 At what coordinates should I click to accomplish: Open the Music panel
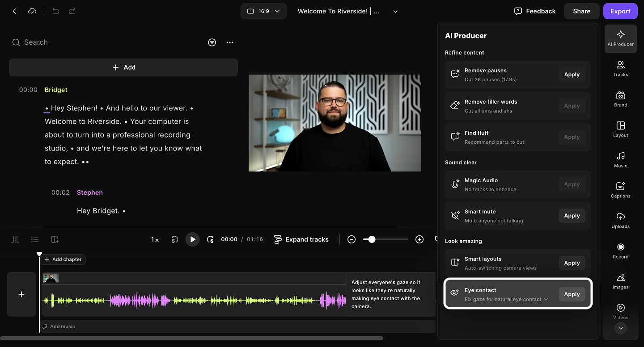tap(621, 160)
